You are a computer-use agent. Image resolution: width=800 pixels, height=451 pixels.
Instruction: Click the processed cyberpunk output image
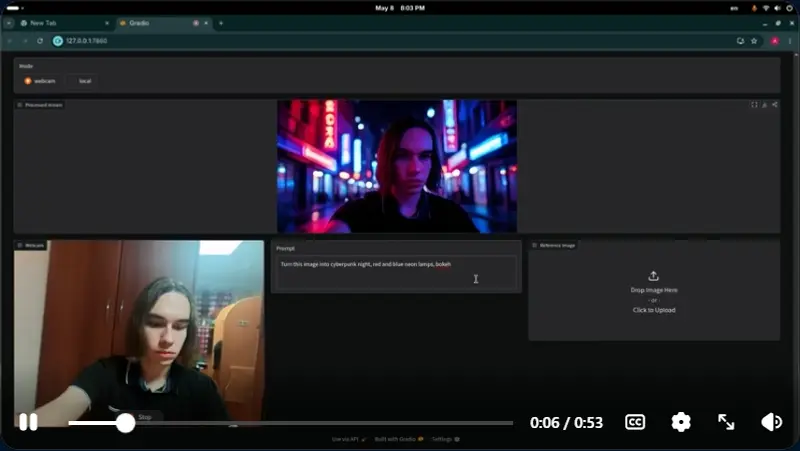397,166
